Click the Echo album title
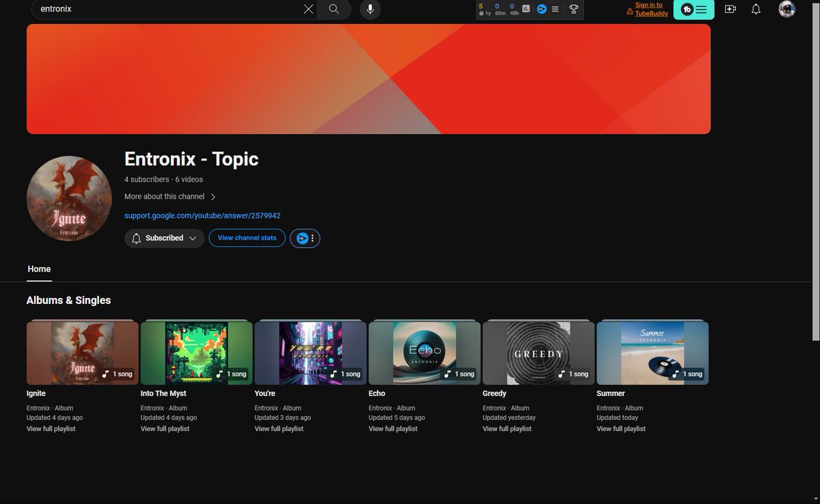 [377, 393]
